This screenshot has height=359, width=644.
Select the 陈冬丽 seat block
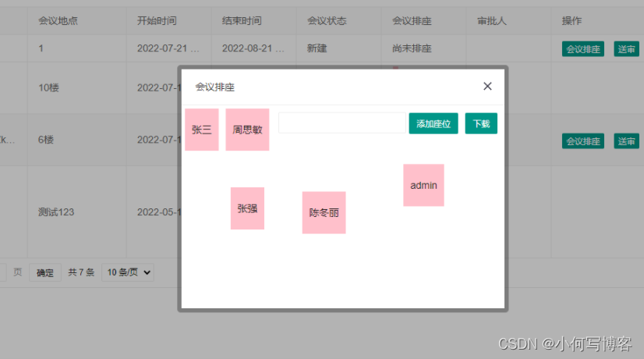(x=324, y=212)
